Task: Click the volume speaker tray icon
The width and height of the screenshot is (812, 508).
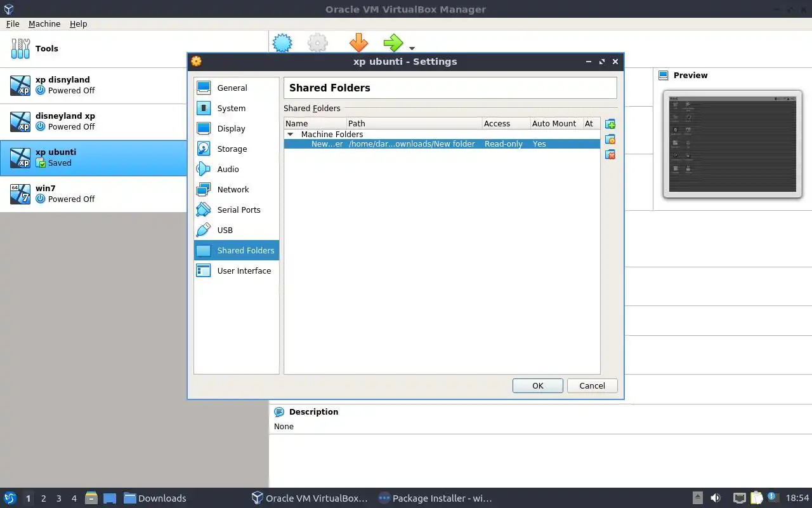Action: [x=716, y=498]
